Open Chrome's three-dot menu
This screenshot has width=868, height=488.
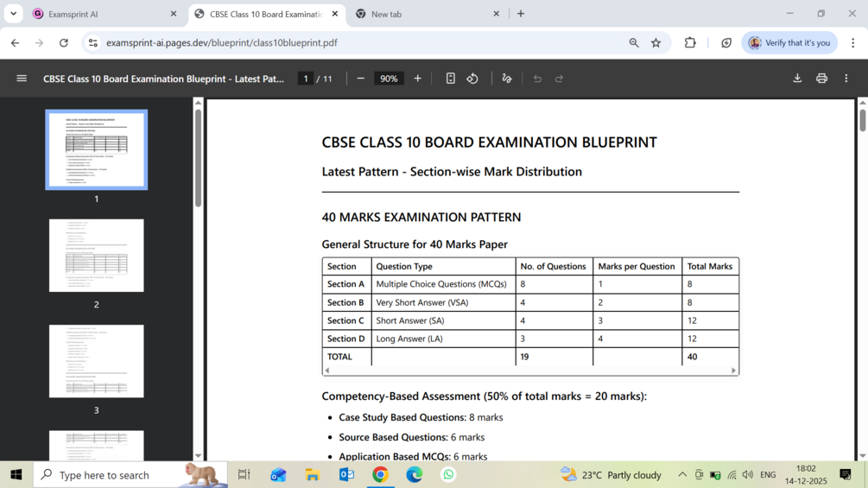852,42
